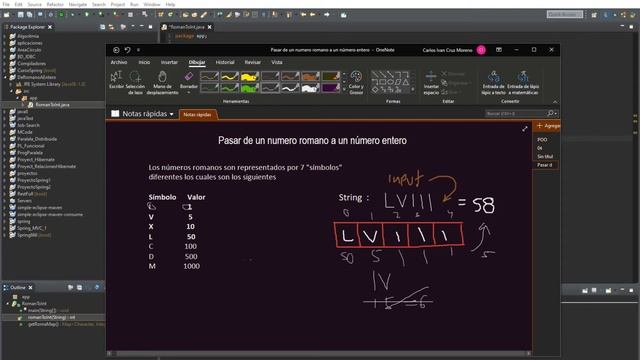The width and height of the screenshot is (640, 360).
Task: Click Collapse All in Package Explorer
Action: pos(102,27)
